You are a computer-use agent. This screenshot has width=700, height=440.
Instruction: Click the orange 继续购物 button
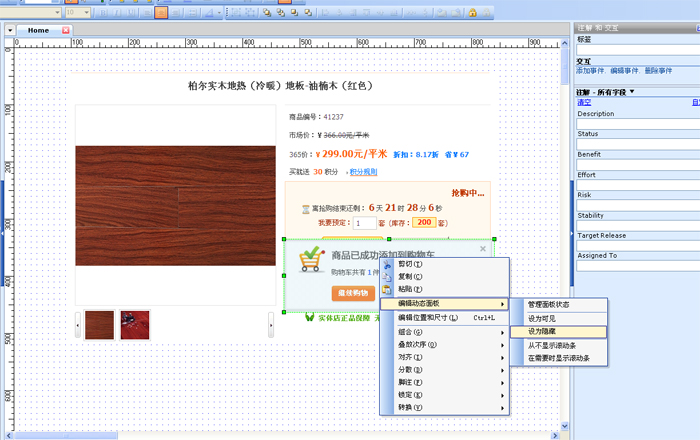point(353,293)
